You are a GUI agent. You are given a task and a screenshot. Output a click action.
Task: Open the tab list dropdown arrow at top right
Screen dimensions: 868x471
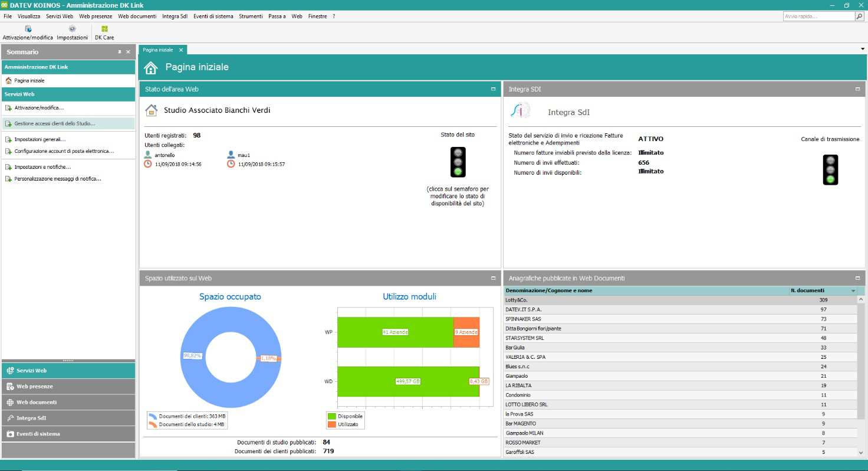[x=863, y=49]
